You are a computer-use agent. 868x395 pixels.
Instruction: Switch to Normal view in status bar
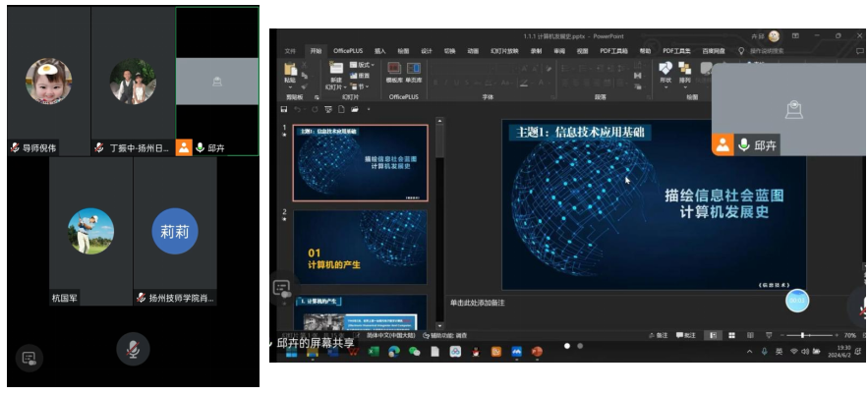point(713,335)
